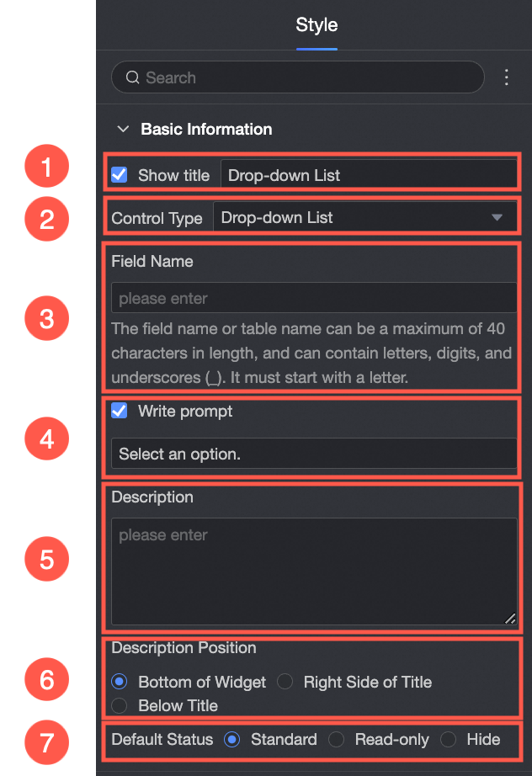Choose the Hide default status option
532x776 pixels.
coord(449,740)
